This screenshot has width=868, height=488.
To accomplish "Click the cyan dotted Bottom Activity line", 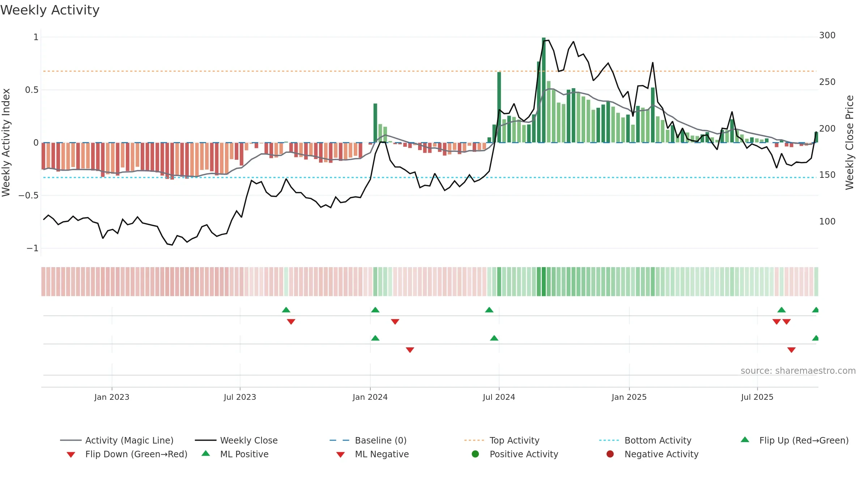I will click(430, 177).
